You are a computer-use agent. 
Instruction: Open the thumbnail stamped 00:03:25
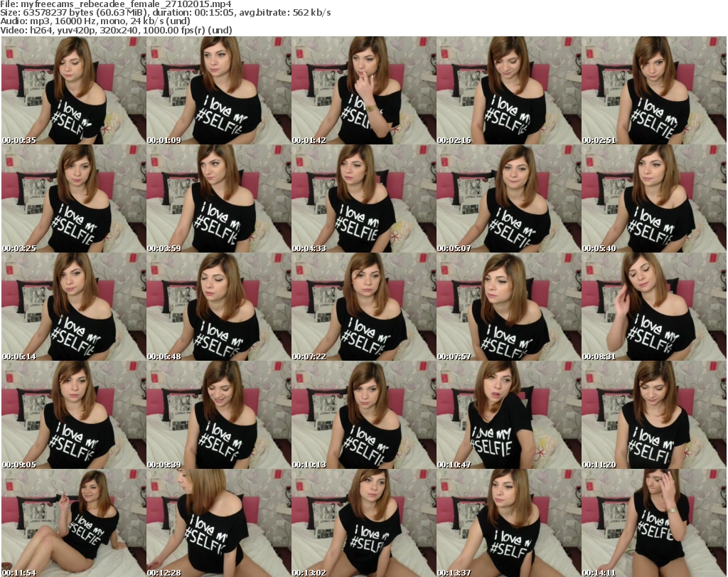(x=73, y=198)
